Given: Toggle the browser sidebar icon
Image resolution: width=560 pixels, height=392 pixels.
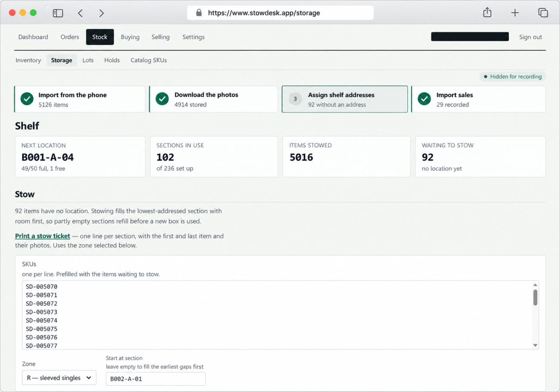Looking at the screenshot, I should tap(58, 13).
